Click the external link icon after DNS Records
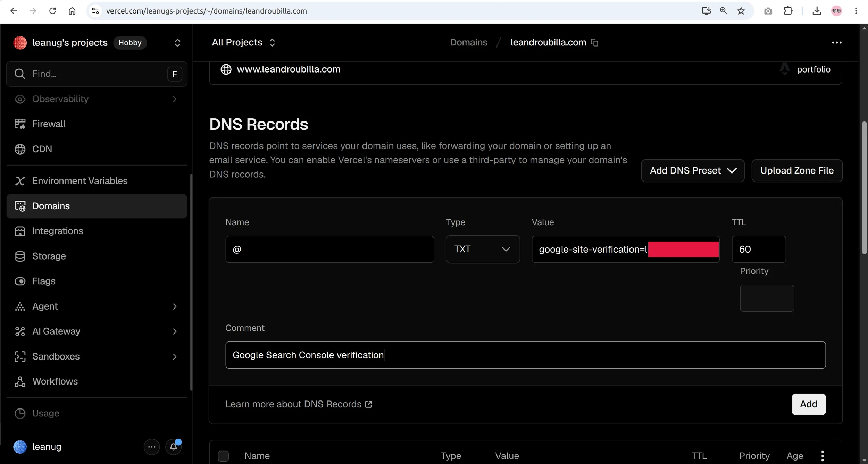Image resolution: width=868 pixels, height=464 pixels. point(368,404)
